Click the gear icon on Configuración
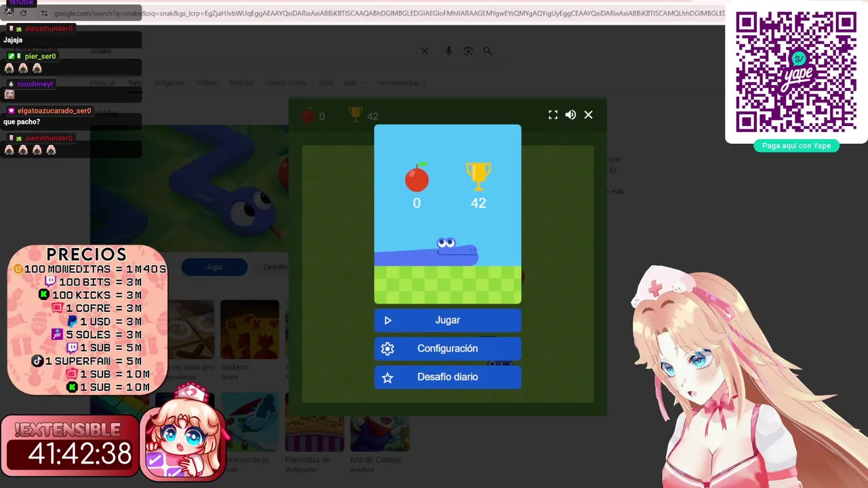Viewport: 868px width, 488px height. pos(388,348)
